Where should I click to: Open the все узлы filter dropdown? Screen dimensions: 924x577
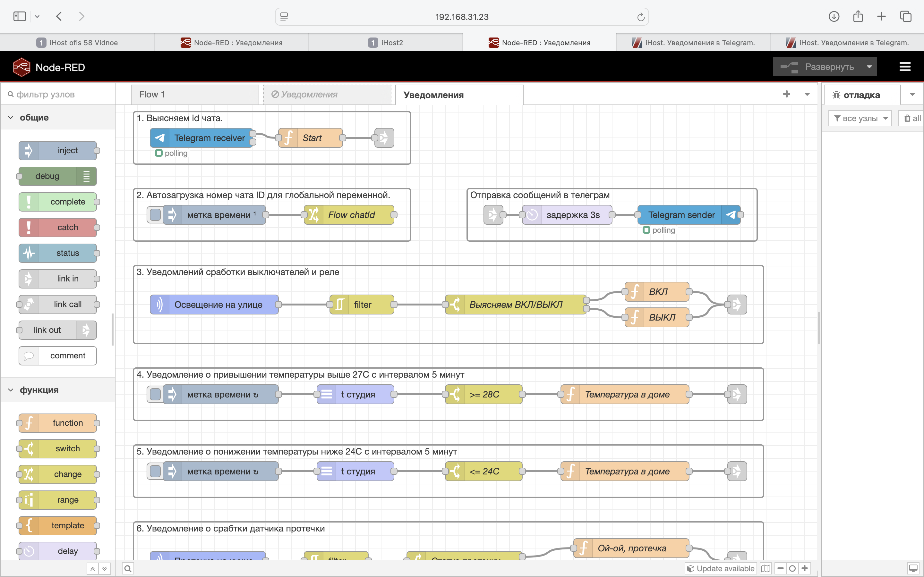(x=860, y=118)
